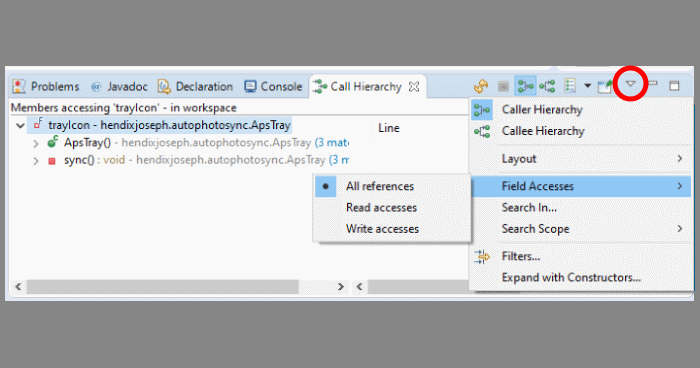700x368 pixels.
Task: Click the Cancel Current Search toolbar icon
Action: [503, 86]
